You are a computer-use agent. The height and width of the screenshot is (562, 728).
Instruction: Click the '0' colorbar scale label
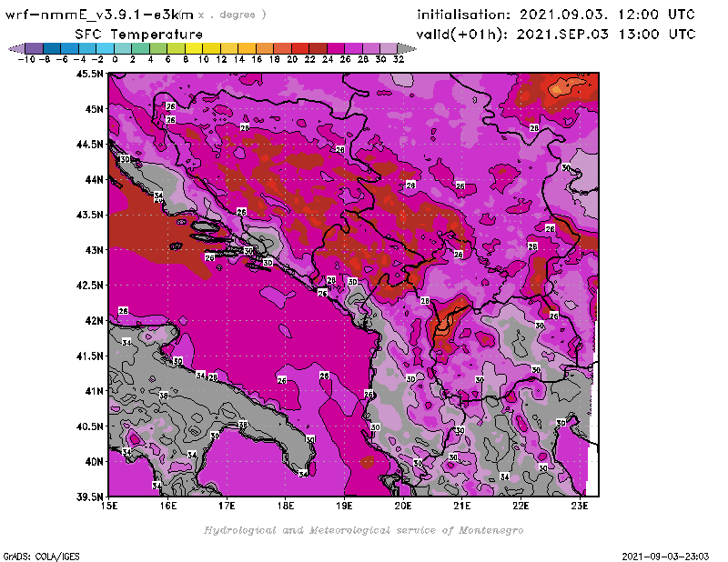click(115, 60)
